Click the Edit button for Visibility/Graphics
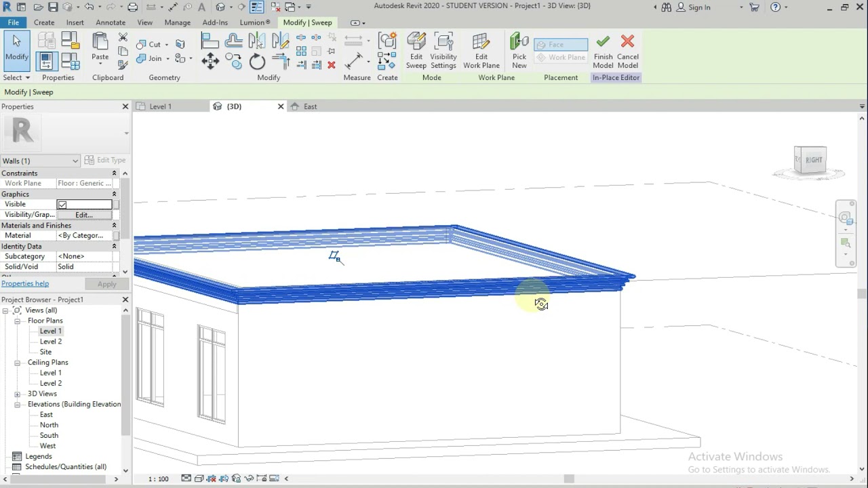The height and width of the screenshot is (488, 868). (84, 215)
